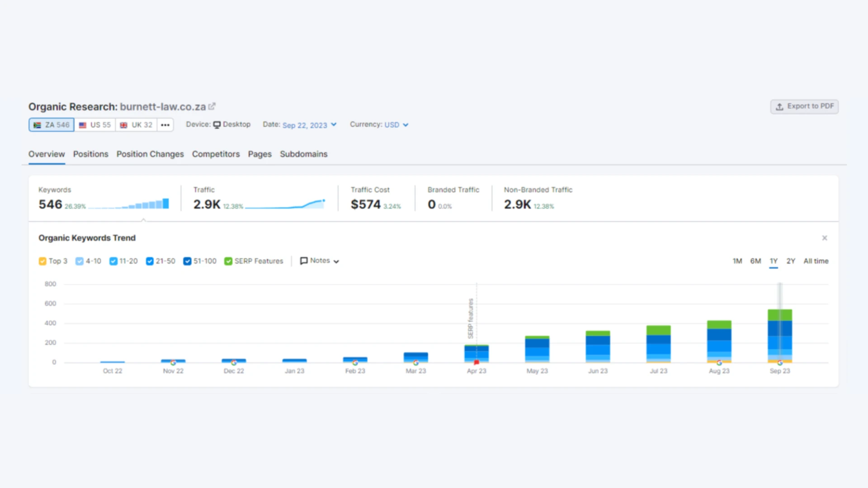Screen dimensions: 868x488
Task: Click the Traffic 2.9K metric
Action: coord(207,204)
